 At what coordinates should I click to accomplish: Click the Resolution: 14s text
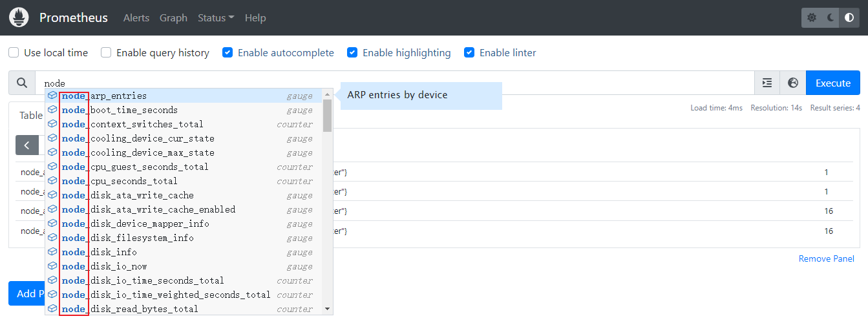click(x=776, y=108)
